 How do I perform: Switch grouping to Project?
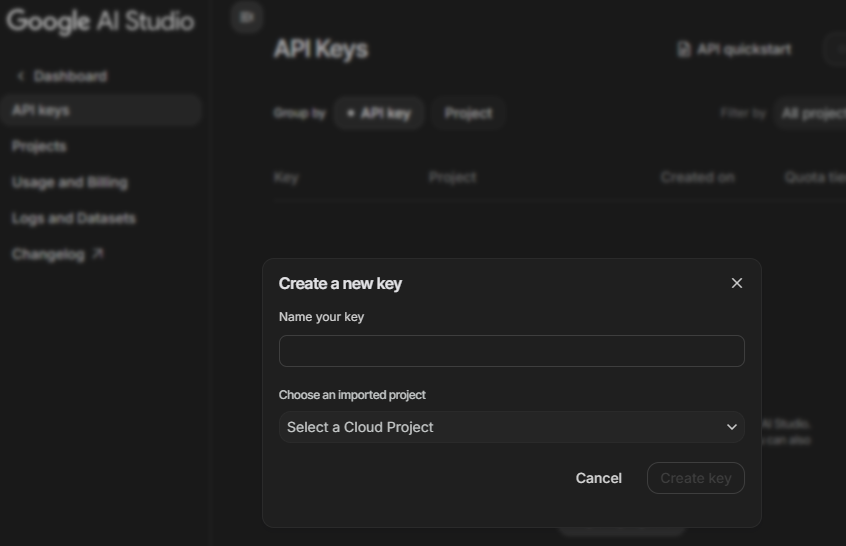click(468, 114)
